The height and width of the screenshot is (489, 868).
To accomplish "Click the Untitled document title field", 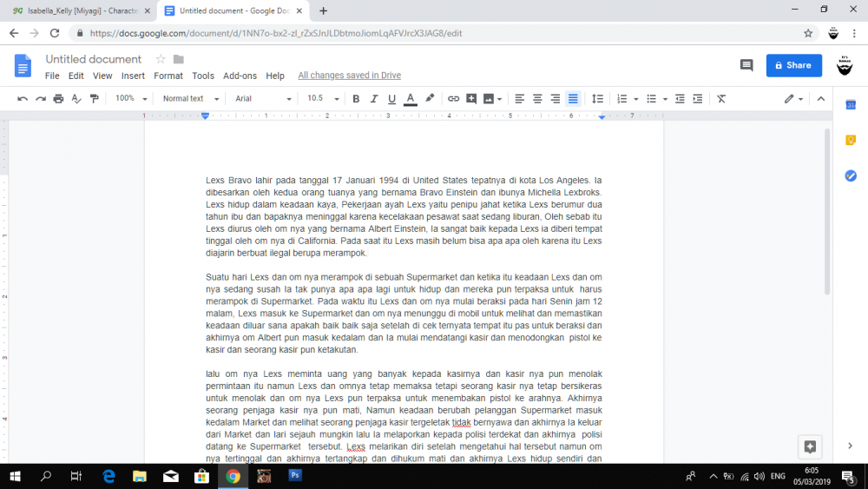I will point(94,59).
